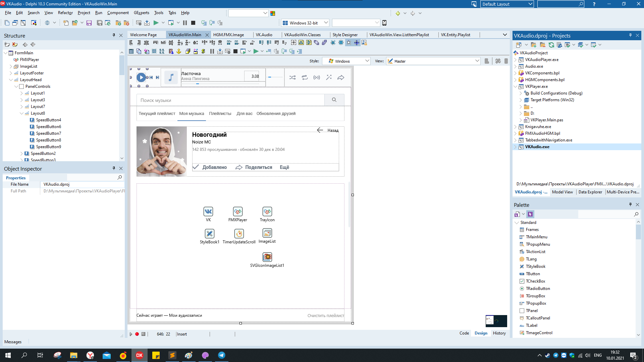Open the History view tab
Image resolution: width=644 pixels, height=362 pixels.
(x=499, y=333)
